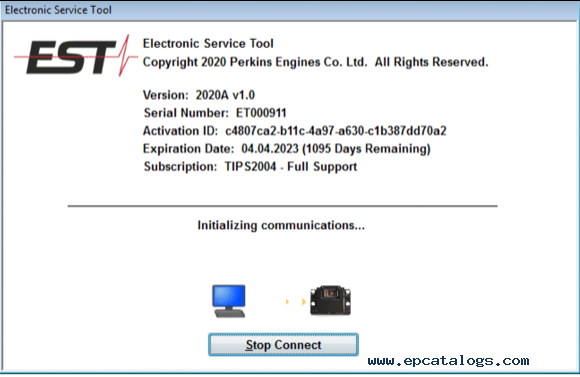The image size is (580, 377).
Task: Click the orange connection progress arrows
Action: tap(296, 302)
